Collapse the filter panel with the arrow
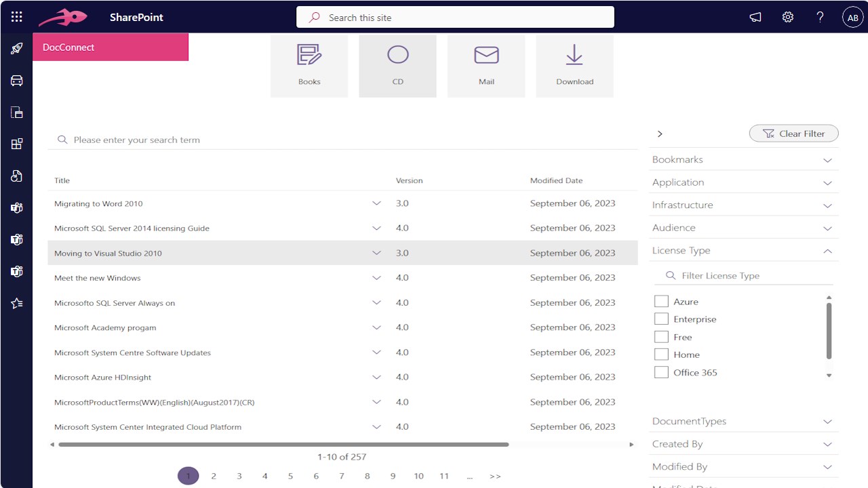The height and width of the screenshot is (488, 868). tap(660, 134)
